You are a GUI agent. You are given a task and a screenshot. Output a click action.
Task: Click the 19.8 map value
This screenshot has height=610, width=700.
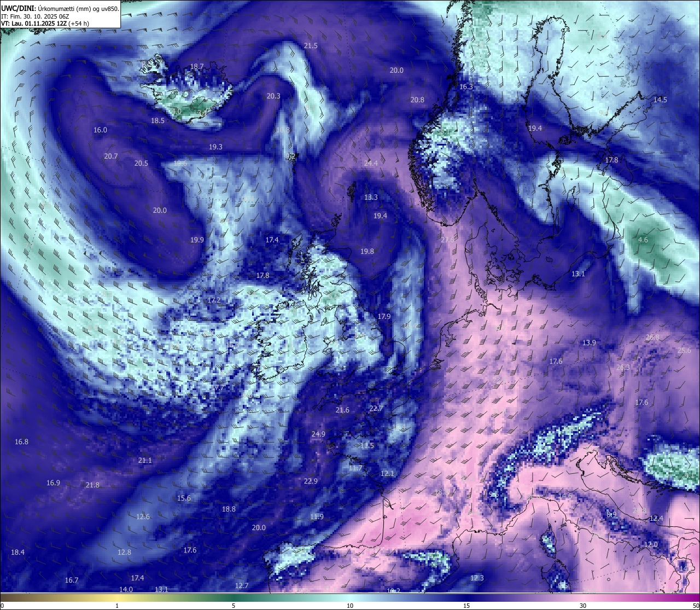(367, 252)
